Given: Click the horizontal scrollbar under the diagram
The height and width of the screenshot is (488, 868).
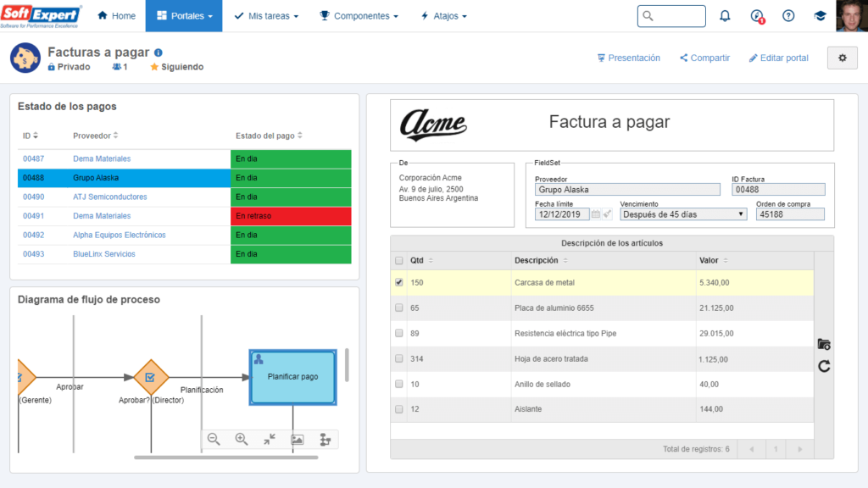Looking at the screenshot, I should point(225,457).
